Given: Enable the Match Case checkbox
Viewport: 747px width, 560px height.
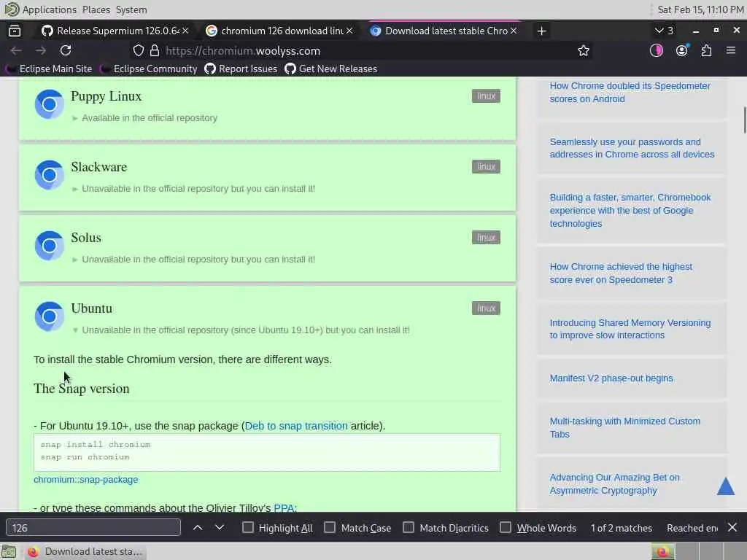Looking at the screenshot, I should (x=330, y=528).
